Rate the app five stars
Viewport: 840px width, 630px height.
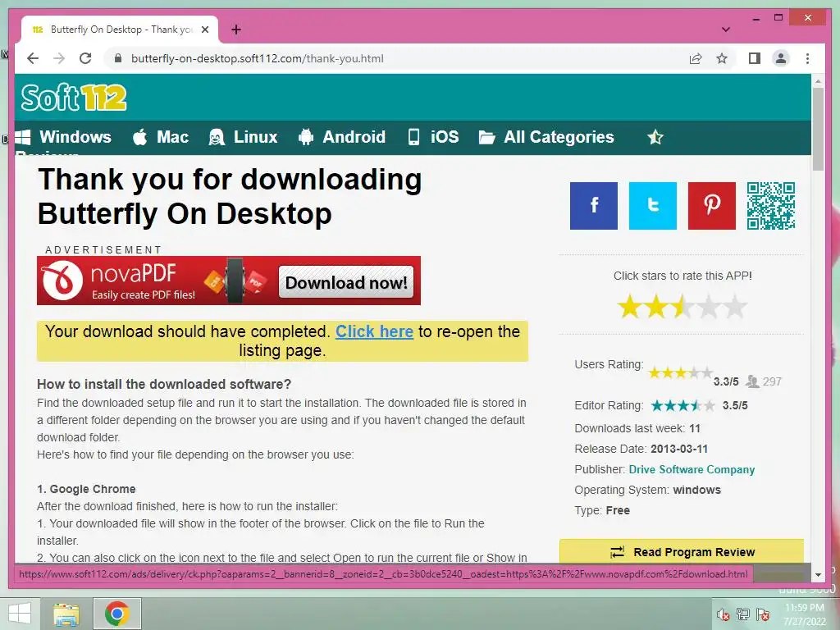point(735,307)
